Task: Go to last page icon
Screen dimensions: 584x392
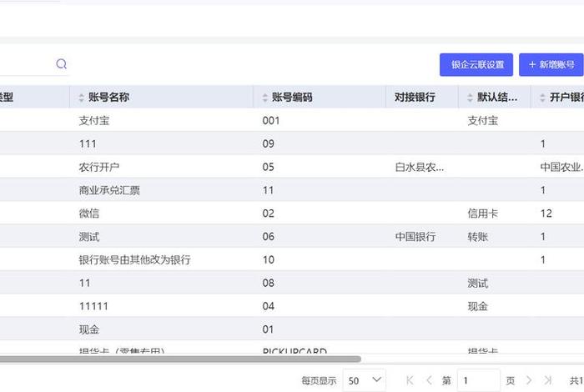Action: 547,380
